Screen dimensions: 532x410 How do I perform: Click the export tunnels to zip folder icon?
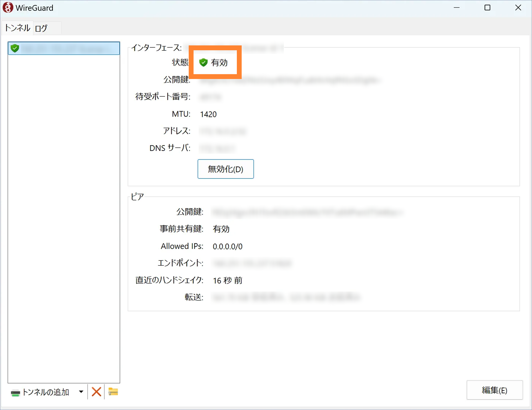pyautogui.click(x=113, y=392)
